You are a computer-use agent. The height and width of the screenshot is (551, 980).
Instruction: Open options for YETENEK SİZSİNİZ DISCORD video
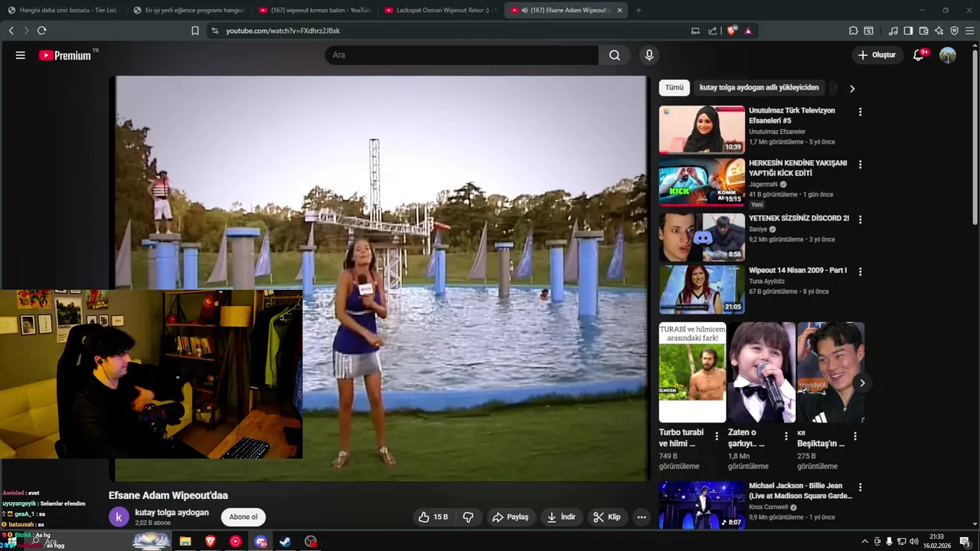pyautogui.click(x=860, y=220)
